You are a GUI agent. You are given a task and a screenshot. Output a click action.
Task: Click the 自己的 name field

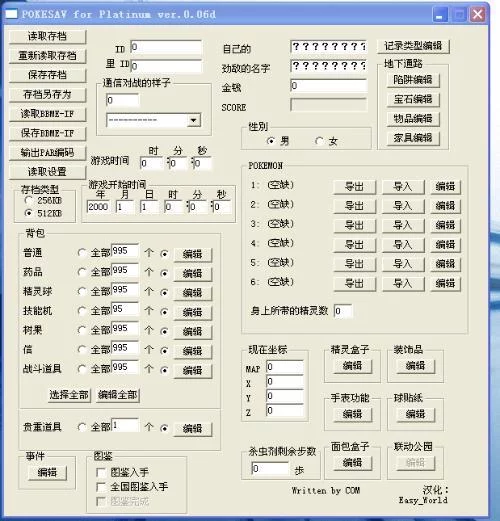pos(328,47)
